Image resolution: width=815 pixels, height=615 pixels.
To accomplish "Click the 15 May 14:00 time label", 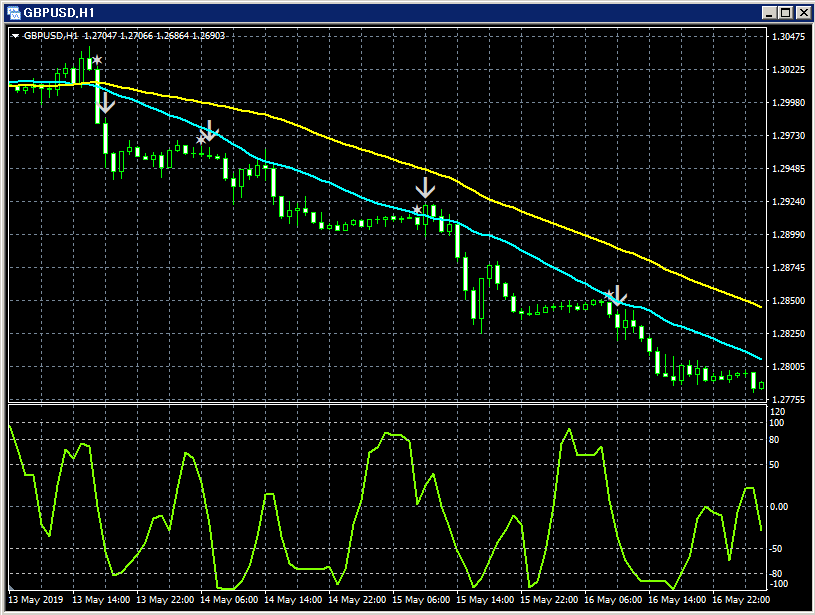I will pos(485,600).
